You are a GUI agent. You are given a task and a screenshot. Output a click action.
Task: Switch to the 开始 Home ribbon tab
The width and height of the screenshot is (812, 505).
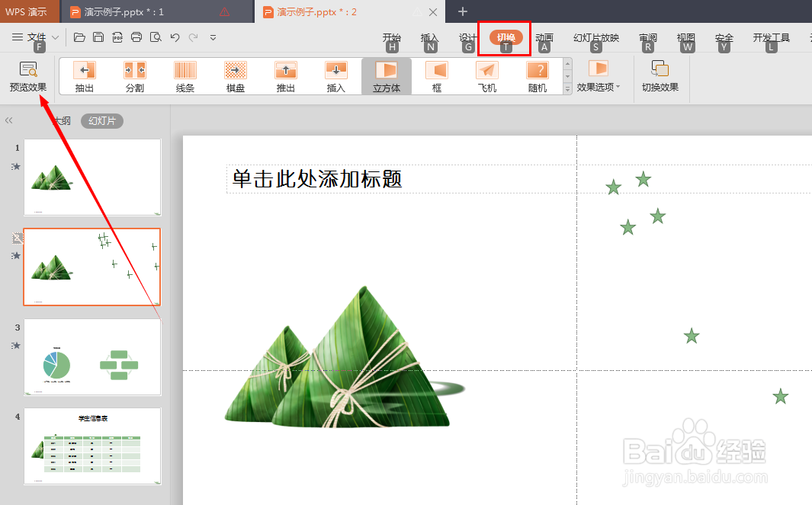click(391, 37)
